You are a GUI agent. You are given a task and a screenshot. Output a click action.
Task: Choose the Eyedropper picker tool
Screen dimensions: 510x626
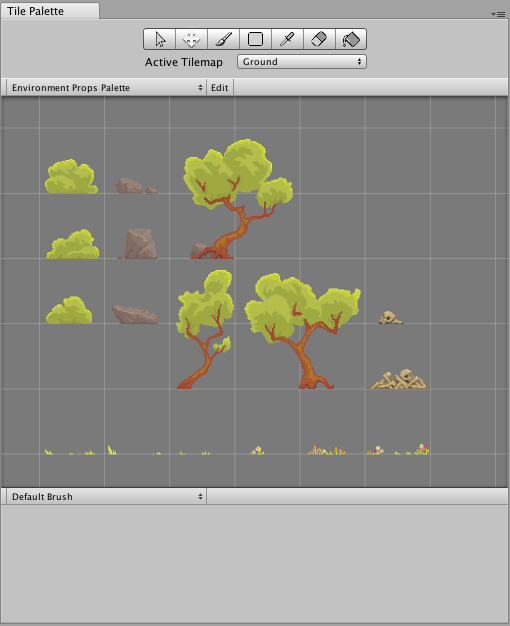287,39
